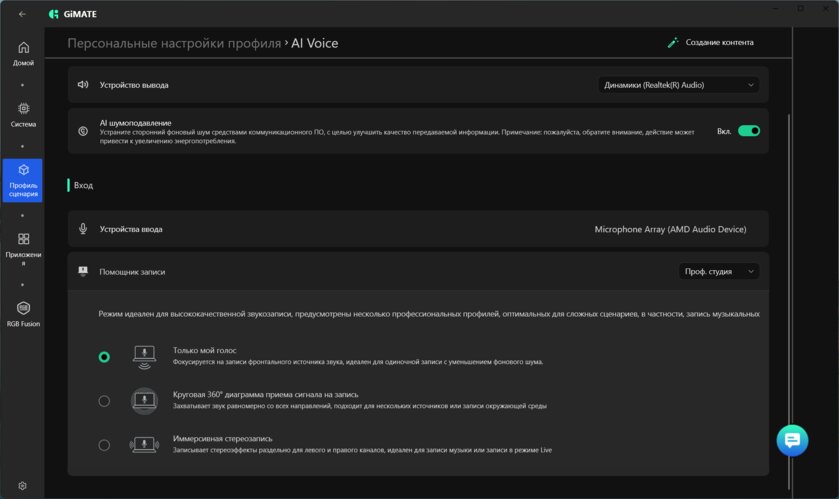Click the Устройства ввода label
The width and height of the screenshot is (839, 499).
point(131,229)
